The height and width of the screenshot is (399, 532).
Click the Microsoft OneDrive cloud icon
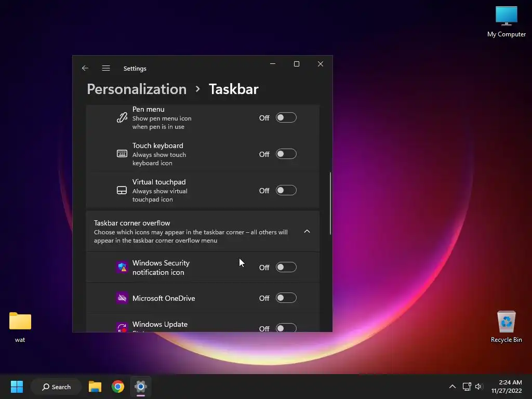[122, 298]
